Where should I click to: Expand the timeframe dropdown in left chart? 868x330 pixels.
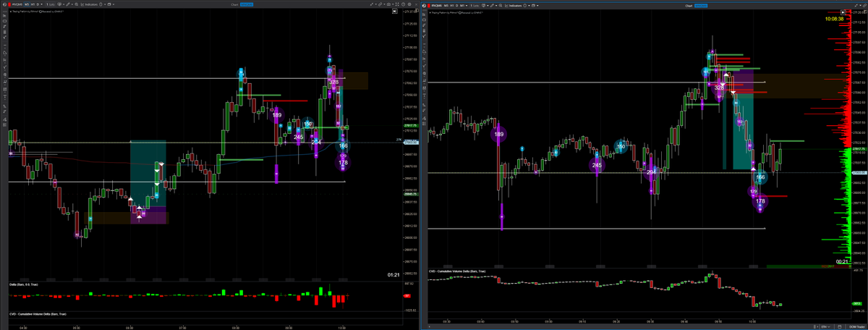click(x=42, y=4)
